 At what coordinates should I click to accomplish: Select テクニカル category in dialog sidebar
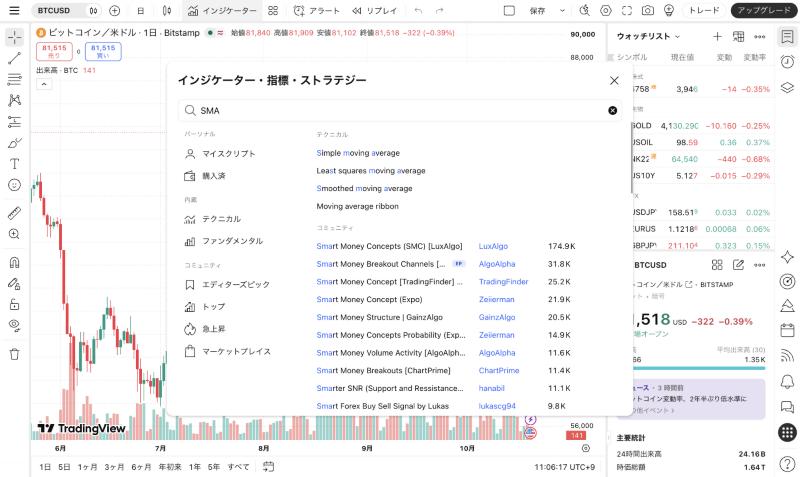tap(212, 219)
